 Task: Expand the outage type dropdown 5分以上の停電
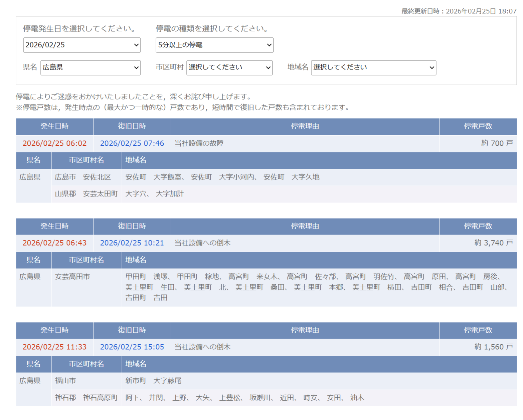tap(214, 45)
